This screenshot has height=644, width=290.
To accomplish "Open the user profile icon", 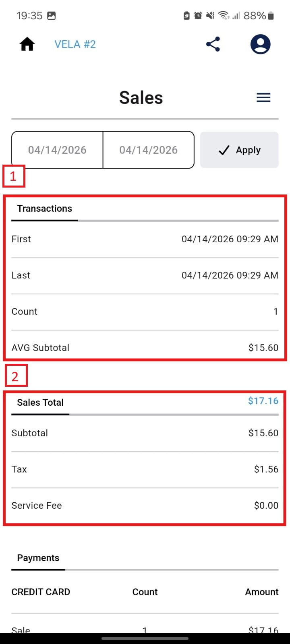I will (x=260, y=44).
